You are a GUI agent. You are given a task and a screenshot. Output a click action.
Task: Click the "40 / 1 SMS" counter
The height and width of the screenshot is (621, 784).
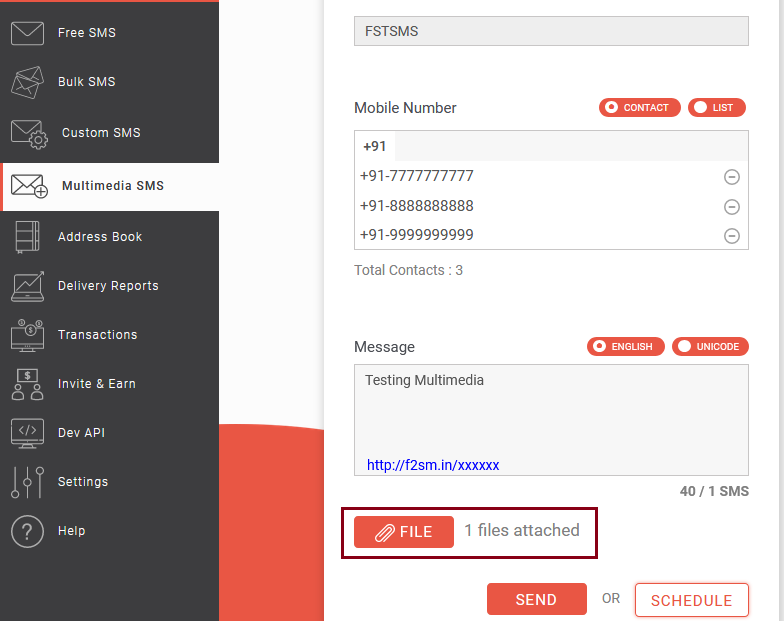(714, 492)
